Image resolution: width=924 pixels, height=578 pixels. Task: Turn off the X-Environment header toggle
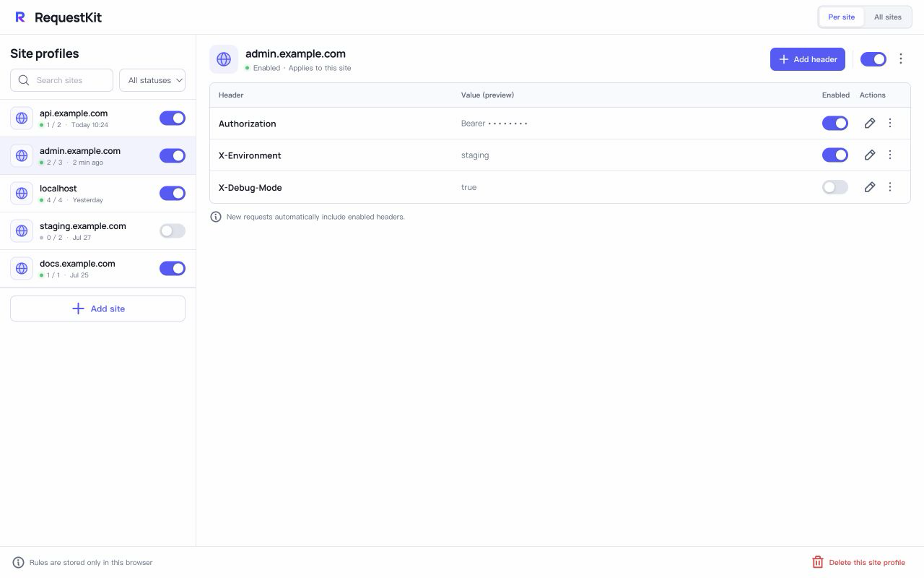[835, 155]
